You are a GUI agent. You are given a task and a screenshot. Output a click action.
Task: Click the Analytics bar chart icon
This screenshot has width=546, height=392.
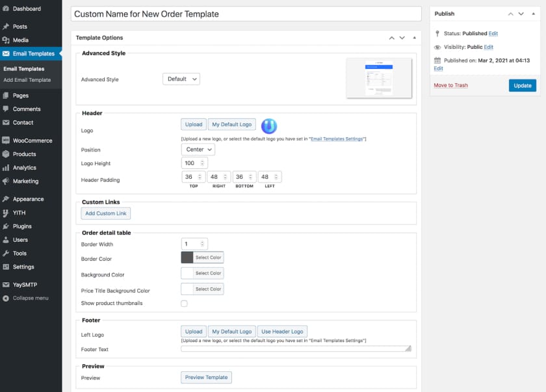6,168
